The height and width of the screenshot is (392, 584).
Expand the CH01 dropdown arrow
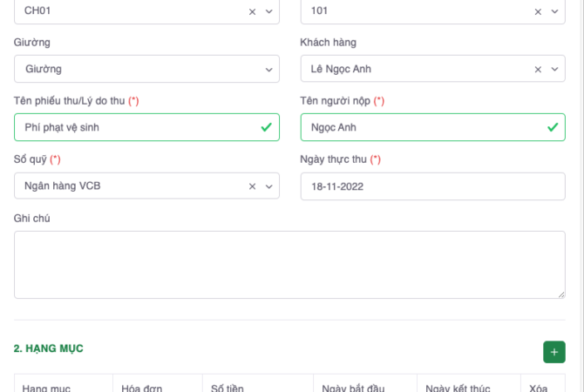click(268, 12)
